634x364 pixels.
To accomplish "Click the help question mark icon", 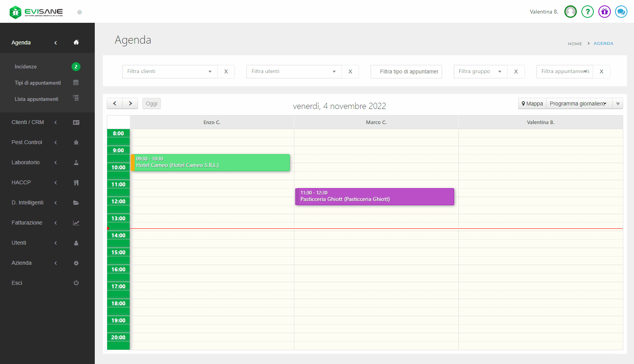I will pyautogui.click(x=587, y=12).
